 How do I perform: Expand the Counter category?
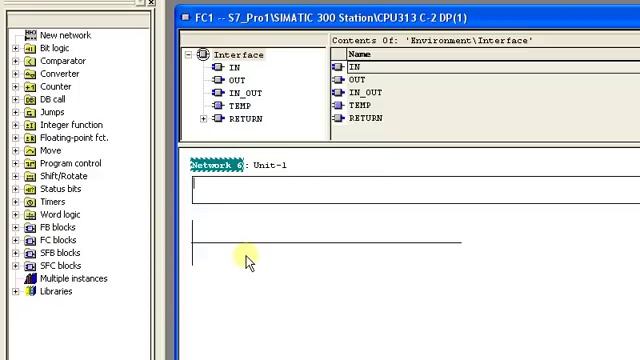pyautogui.click(x=16, y=87)
